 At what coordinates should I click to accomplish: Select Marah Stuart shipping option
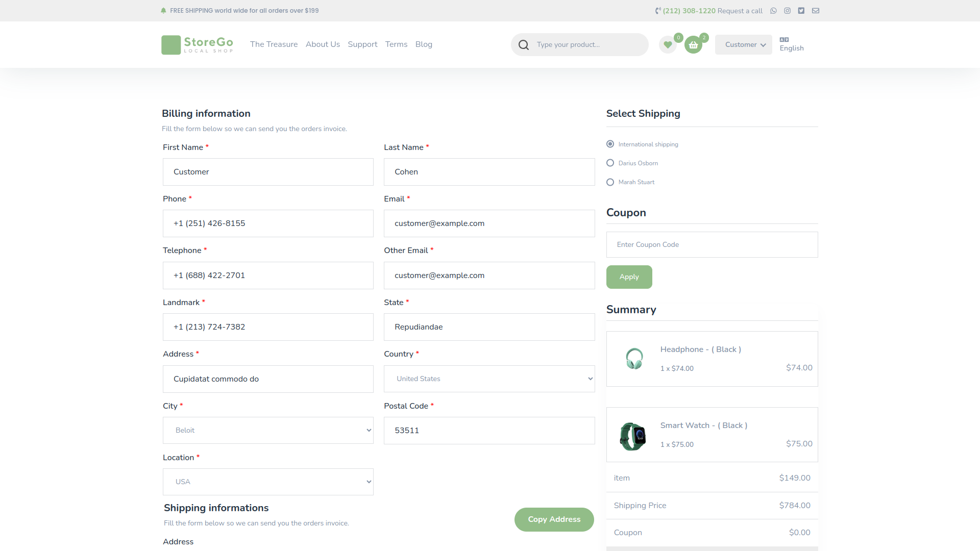(610, 182)
